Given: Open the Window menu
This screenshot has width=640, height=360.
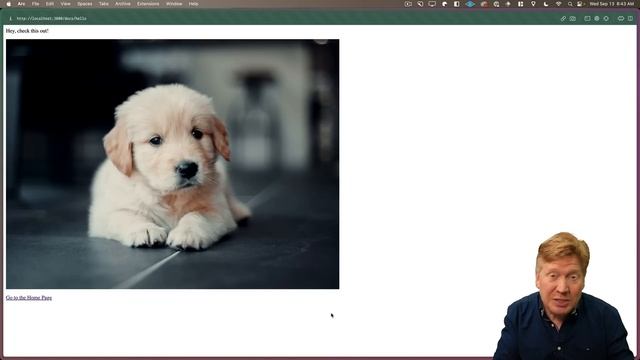Looking at the screenshot, I should (x=174, y=4).
